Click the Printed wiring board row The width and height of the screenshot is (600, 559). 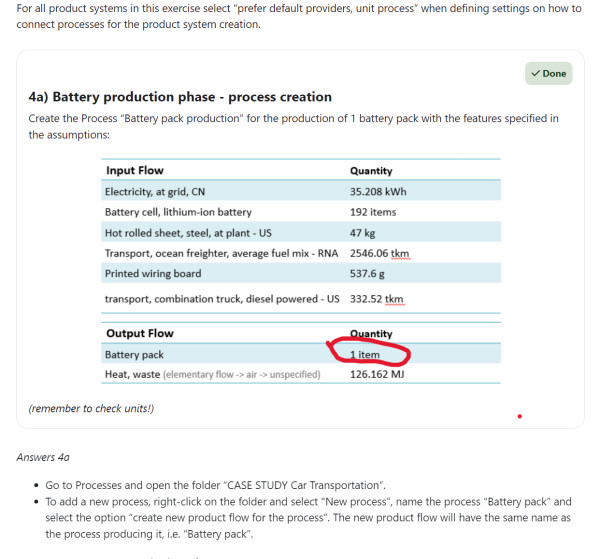(x=153, y=273)
